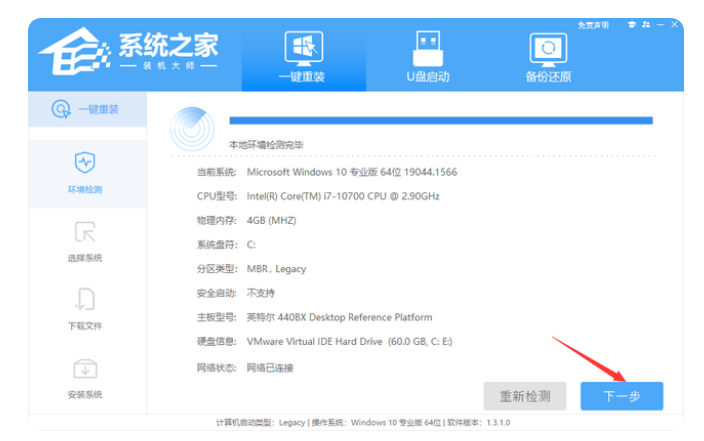The width and height of the screenshot is (704, 441).
Task: Open the 备份还原 monitor icon
Action: click(x=548, y=57)
